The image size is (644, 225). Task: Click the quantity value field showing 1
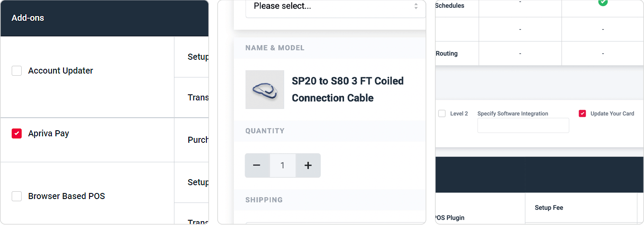(283, 165)
